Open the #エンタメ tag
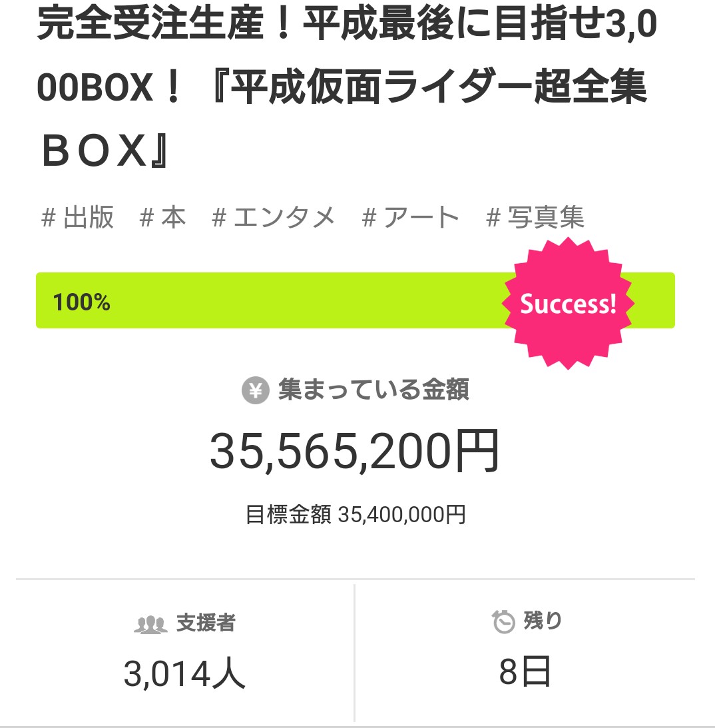The image size is (715, 728). [x=274, y=218]
